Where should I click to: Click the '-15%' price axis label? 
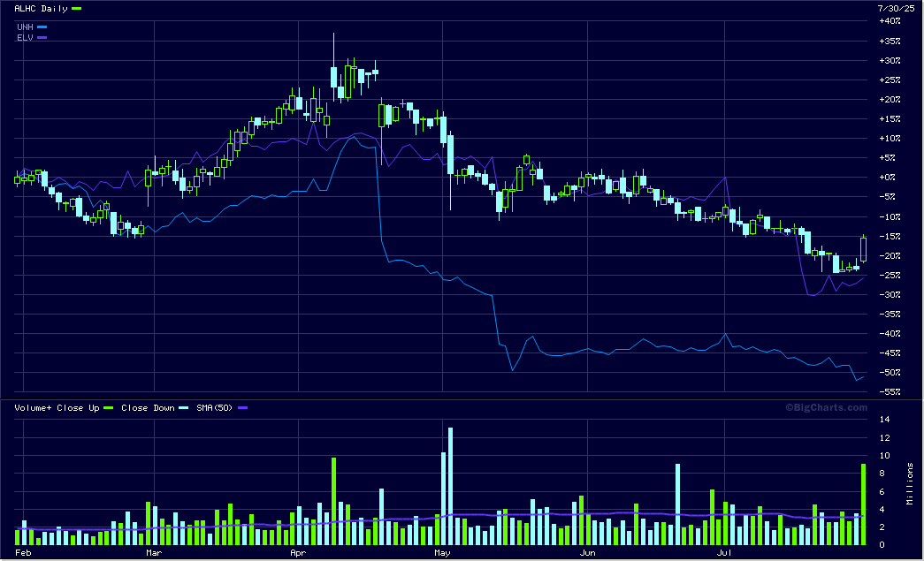pos(890,236)
